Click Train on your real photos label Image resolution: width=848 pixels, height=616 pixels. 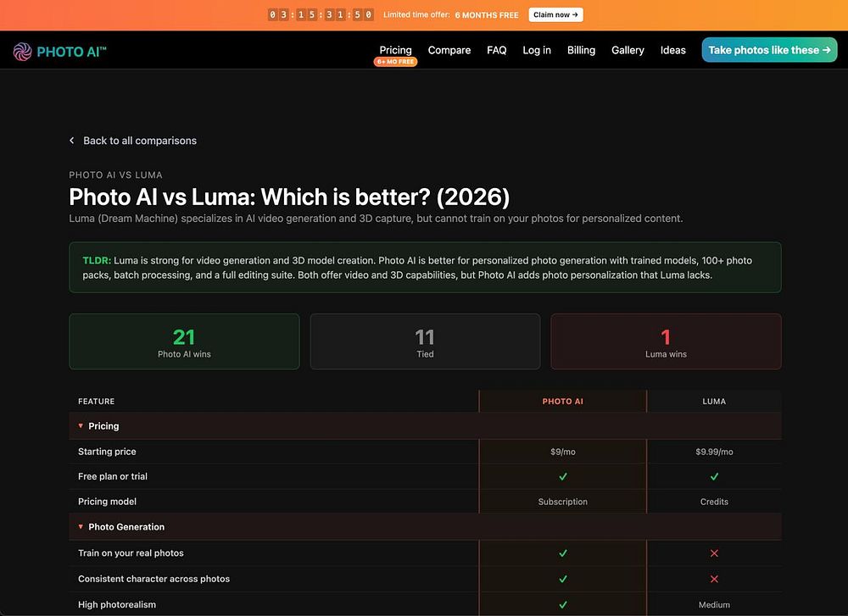(x=131, y=552)
